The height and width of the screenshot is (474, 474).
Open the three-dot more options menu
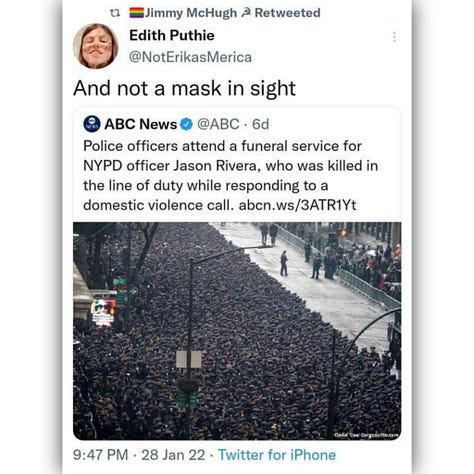click(394, 37)
